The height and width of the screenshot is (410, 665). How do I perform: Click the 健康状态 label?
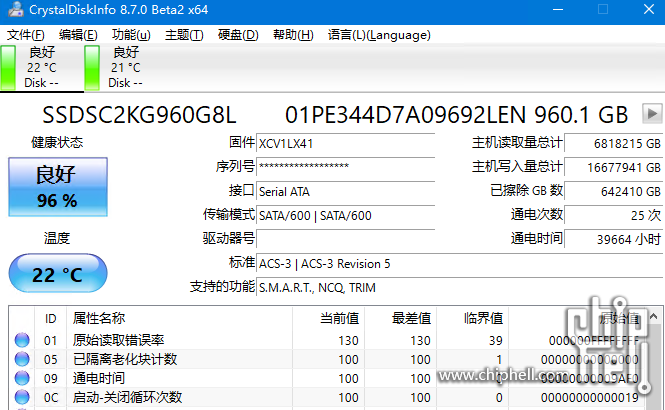point(57,142)
